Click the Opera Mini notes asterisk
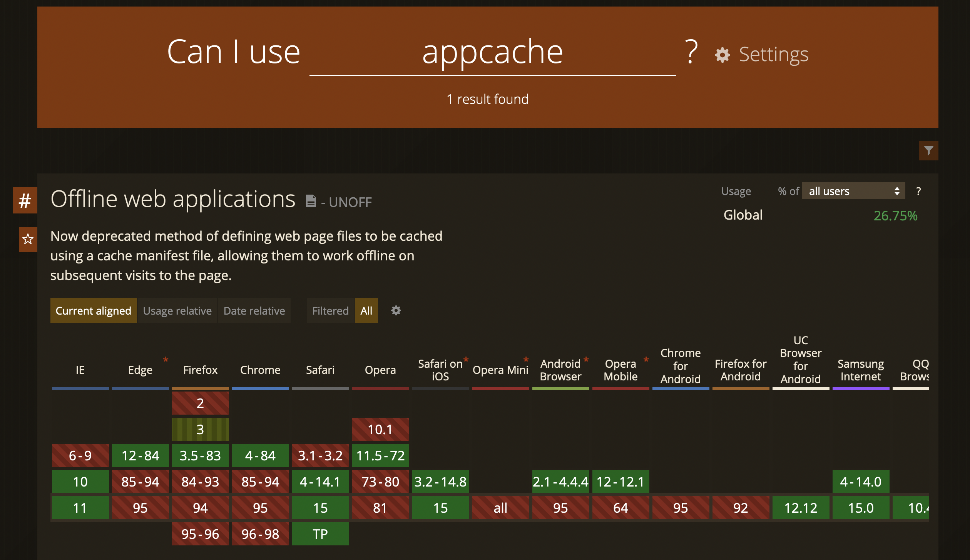Image resolution: width=970 pixels, height=560 pixels. pos(526,360)
